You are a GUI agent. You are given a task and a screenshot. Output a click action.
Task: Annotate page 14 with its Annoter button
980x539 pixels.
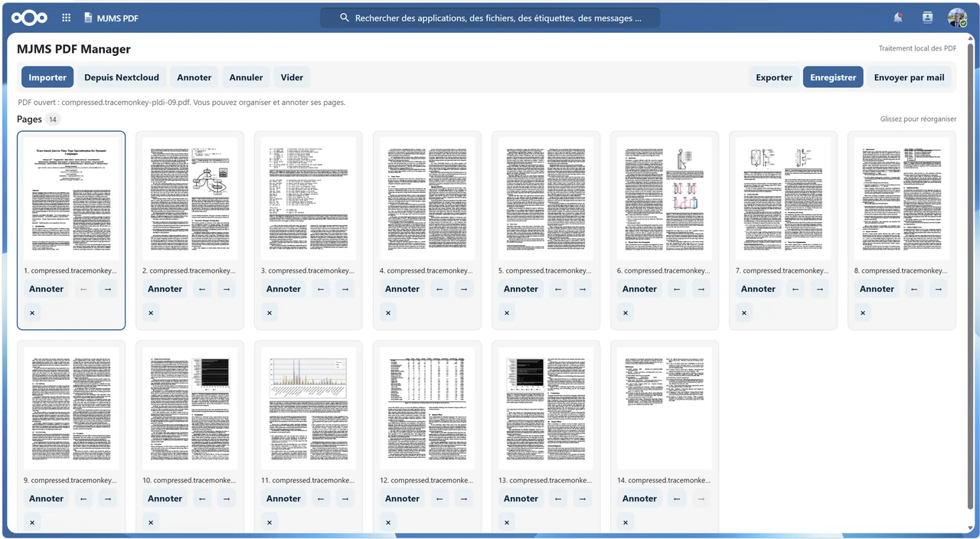[x=640, y=498]
